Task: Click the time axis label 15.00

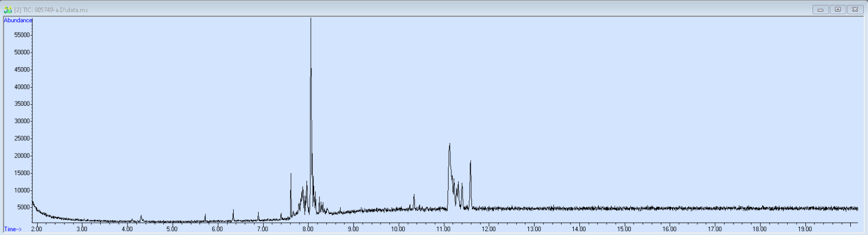Action: [624, 228]
